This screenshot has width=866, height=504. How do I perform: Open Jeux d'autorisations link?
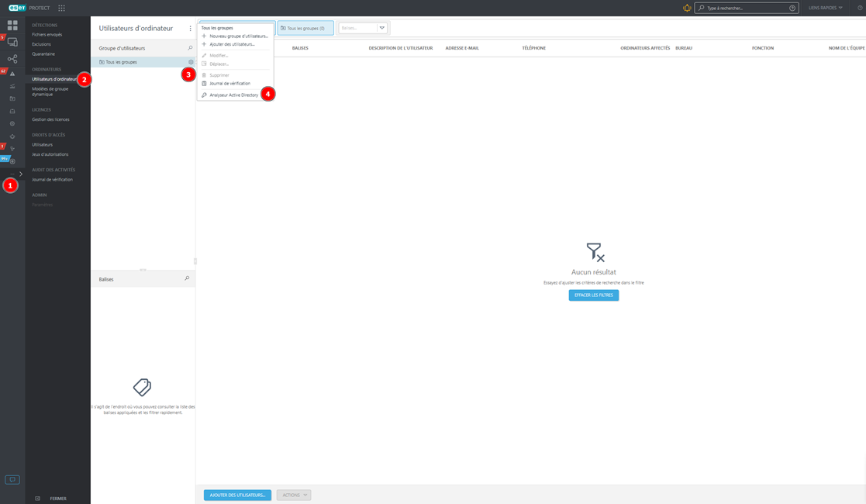pos(50,154)
